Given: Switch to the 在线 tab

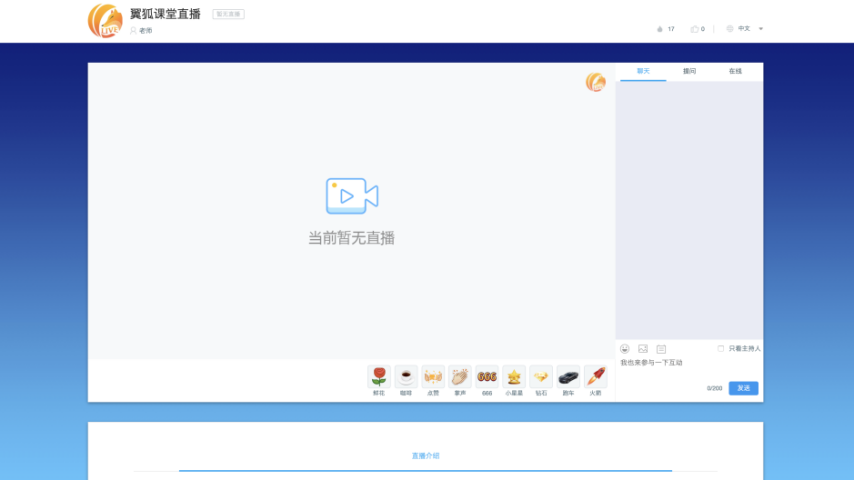Looking at the screenshot, I should click(x=735, y=71).
